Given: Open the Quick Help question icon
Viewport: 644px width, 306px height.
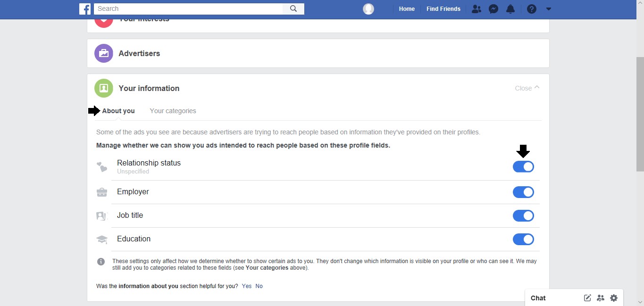Looking at the screenshot, I should (x=532, y=9).
